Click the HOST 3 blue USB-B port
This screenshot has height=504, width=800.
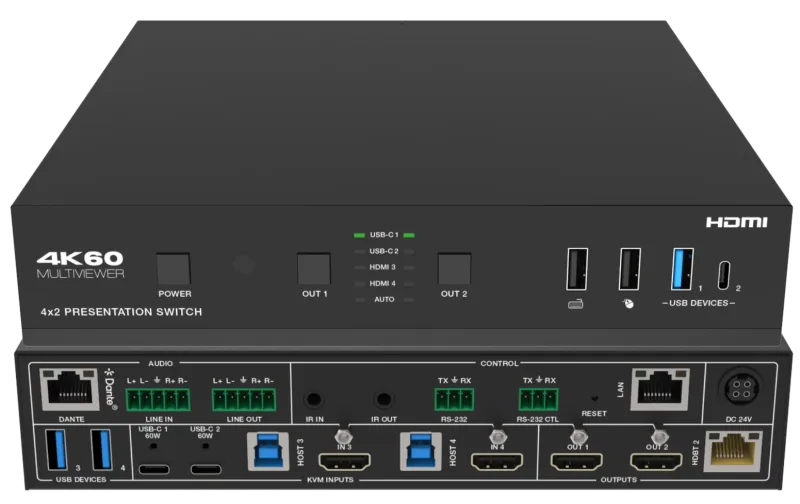[268, 451]
